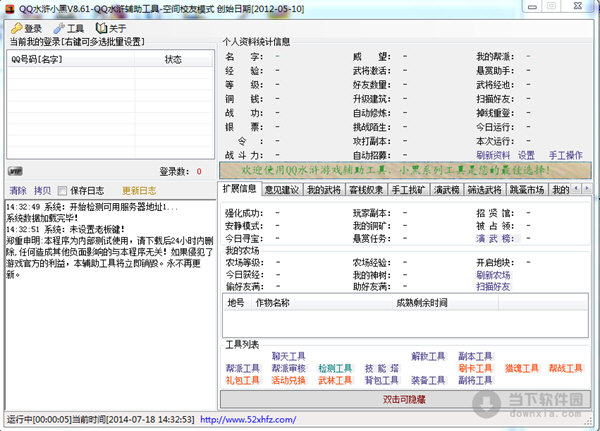Switch to the 扩展信息 tab
The height and width of the screenshot is (431, 600).
click(240, 188)
